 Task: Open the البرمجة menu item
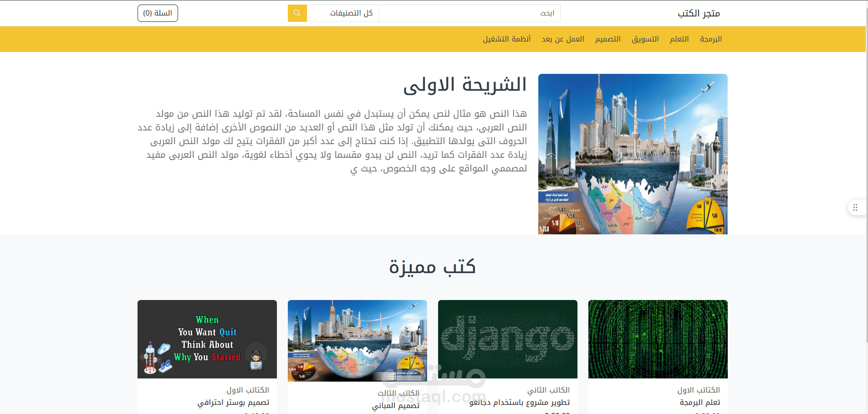pyautogui.click(x=711, y=39)
